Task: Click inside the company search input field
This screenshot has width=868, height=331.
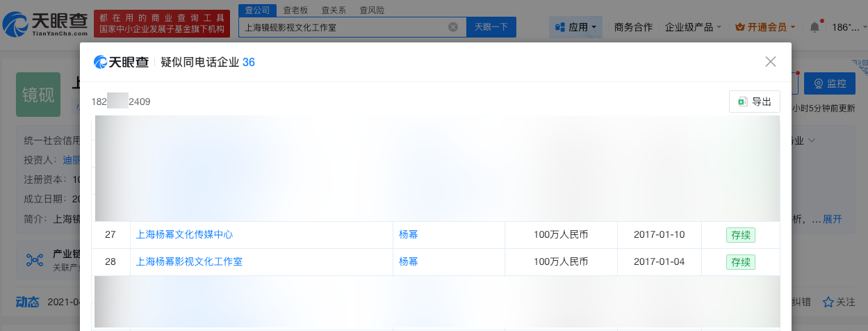Action: [x=341, y=27]
